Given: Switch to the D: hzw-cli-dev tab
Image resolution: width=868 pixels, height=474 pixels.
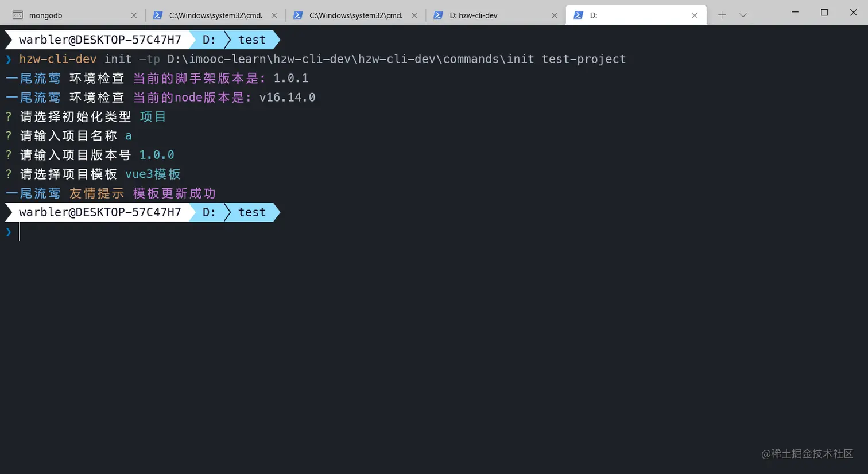Looking at the screenshot, I should [494, 15].
